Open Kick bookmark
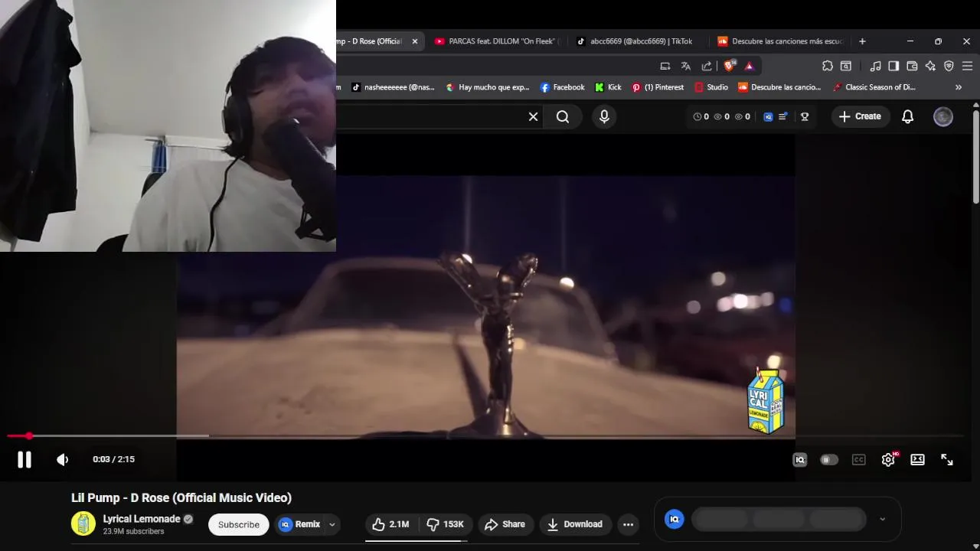Image resolution: width=980 pixels, height=551 pixels. tap(608, 87)
